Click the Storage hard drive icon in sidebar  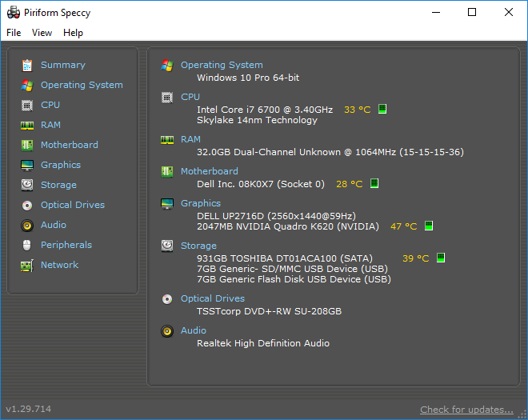[27, 185]
